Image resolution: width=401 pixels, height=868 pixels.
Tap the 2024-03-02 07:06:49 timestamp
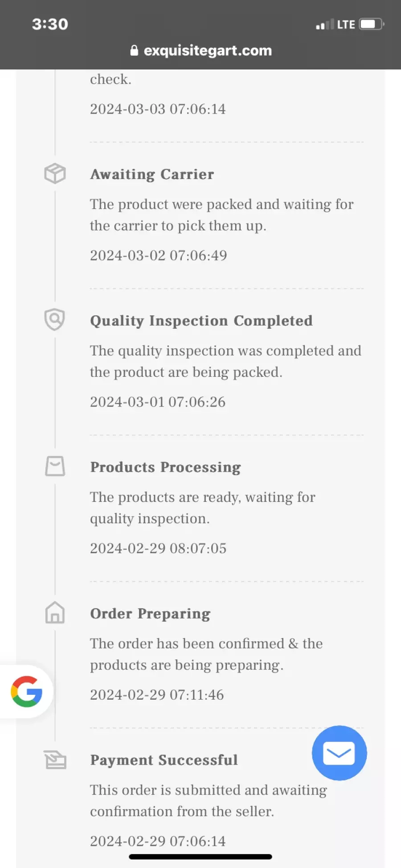[x=159, y=255]
